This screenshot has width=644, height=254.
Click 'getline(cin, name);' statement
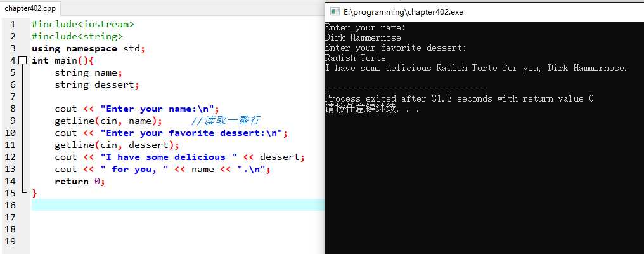coord(108,121)
